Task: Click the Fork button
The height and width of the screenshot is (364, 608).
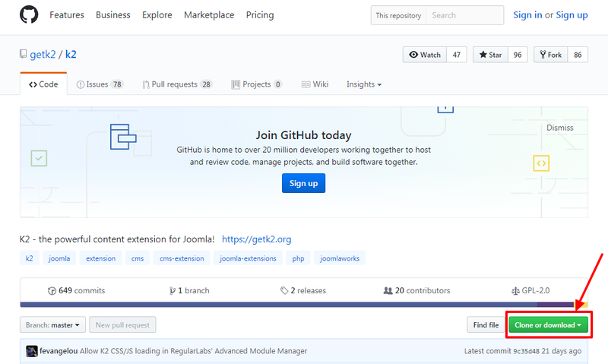Action: click(550, 55)
